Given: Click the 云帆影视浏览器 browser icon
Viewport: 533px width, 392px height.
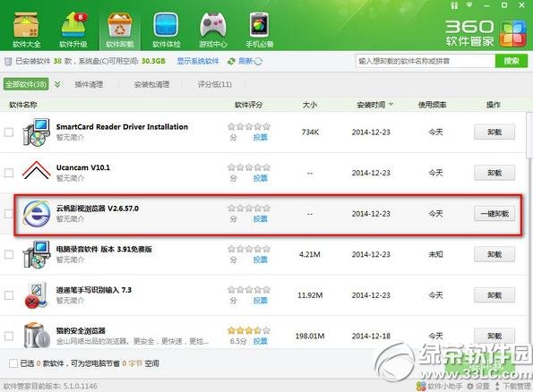Looking at the screenshot, I should tap(36, 214).
